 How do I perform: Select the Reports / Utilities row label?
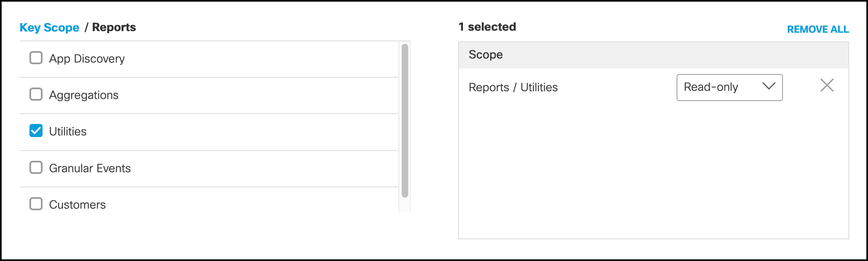(513, 87)
